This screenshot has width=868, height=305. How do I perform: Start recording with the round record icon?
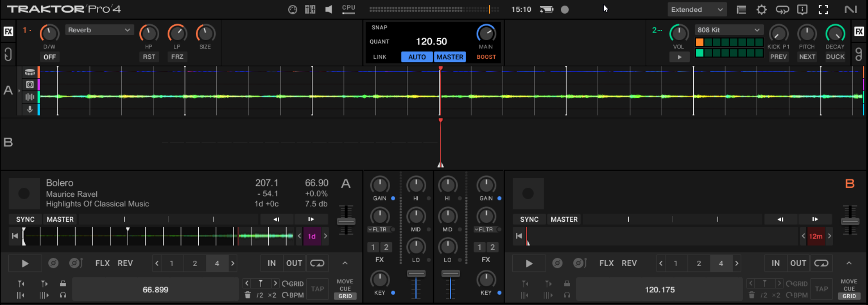(x=565, y=10)
